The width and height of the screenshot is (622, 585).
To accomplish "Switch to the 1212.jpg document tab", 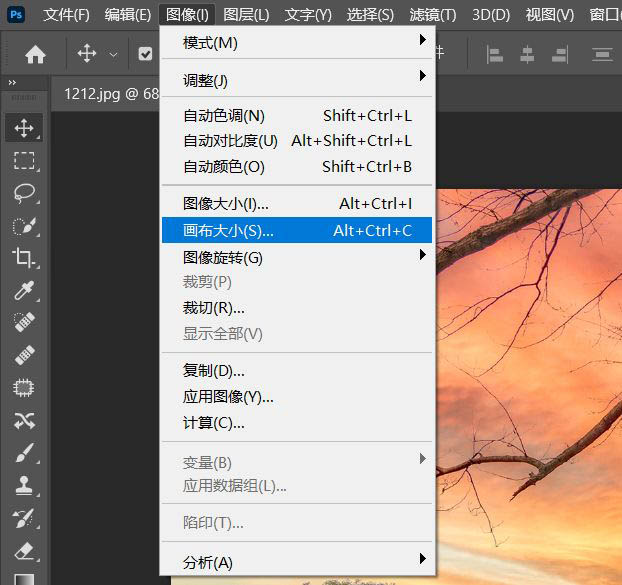I will [x=105, y=93].
